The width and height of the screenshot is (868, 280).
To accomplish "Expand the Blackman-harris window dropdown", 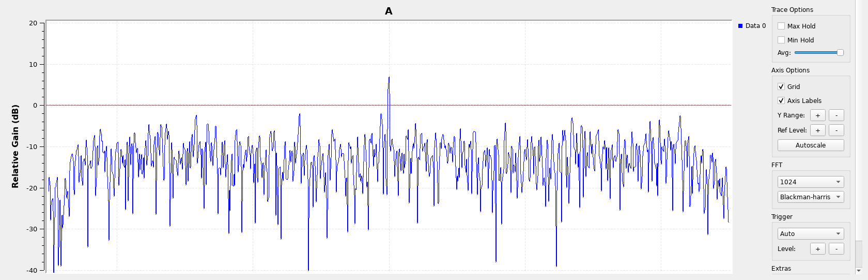I will [x=810, y=197].
